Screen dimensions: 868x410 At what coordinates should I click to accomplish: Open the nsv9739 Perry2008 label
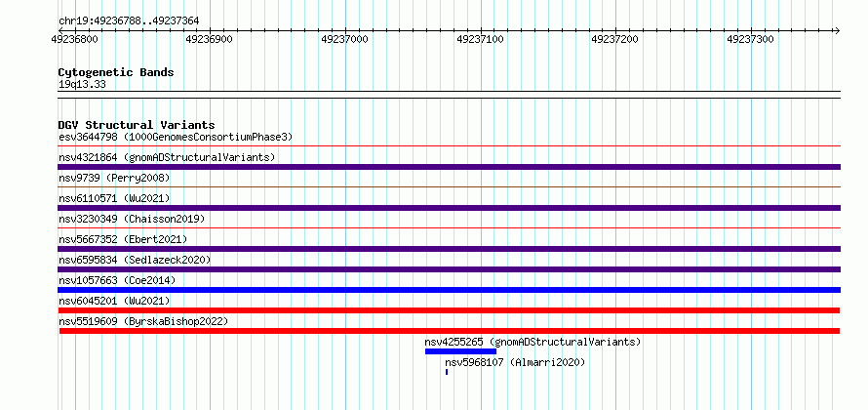click(x=114, y=178)
